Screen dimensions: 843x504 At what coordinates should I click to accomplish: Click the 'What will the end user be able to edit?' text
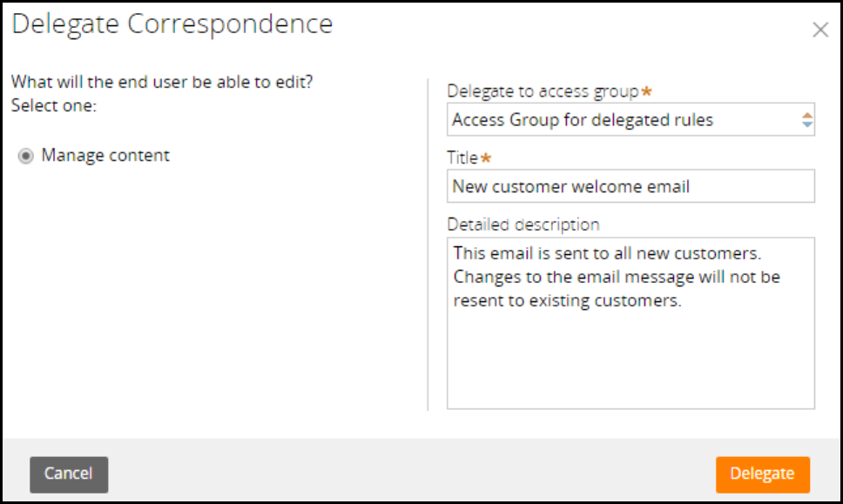tap(162, 84)
